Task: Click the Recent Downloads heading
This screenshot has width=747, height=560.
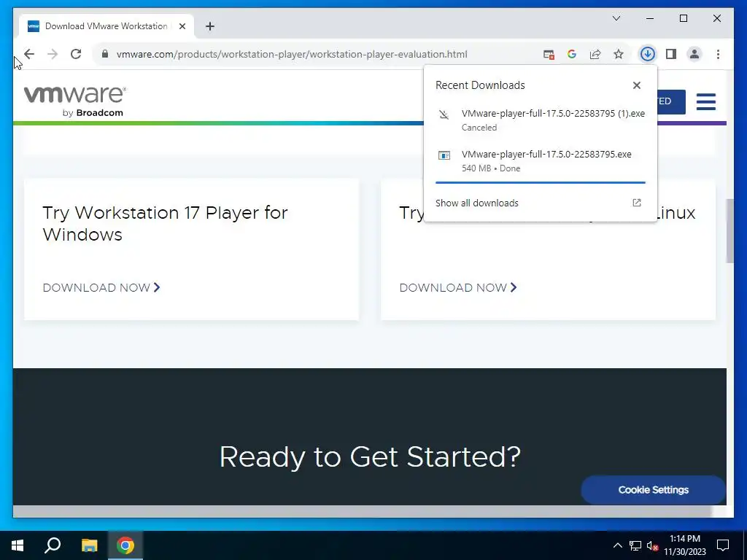Action: pos(480,85)
